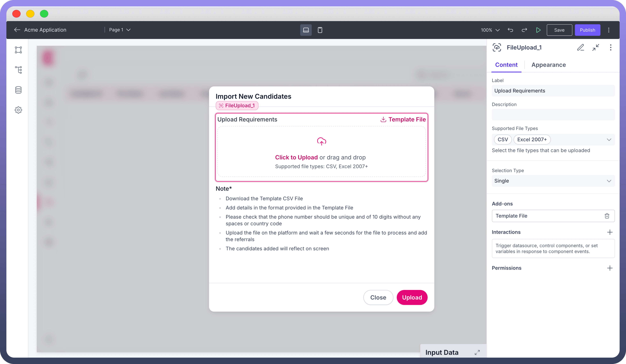
Task: Download the Template File link
Action: pos(403,119)
